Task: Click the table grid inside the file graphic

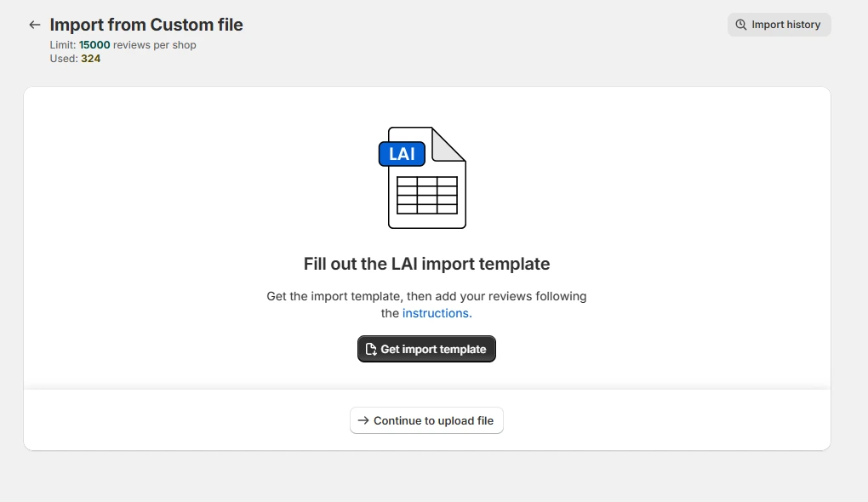Action: (427, 195)
